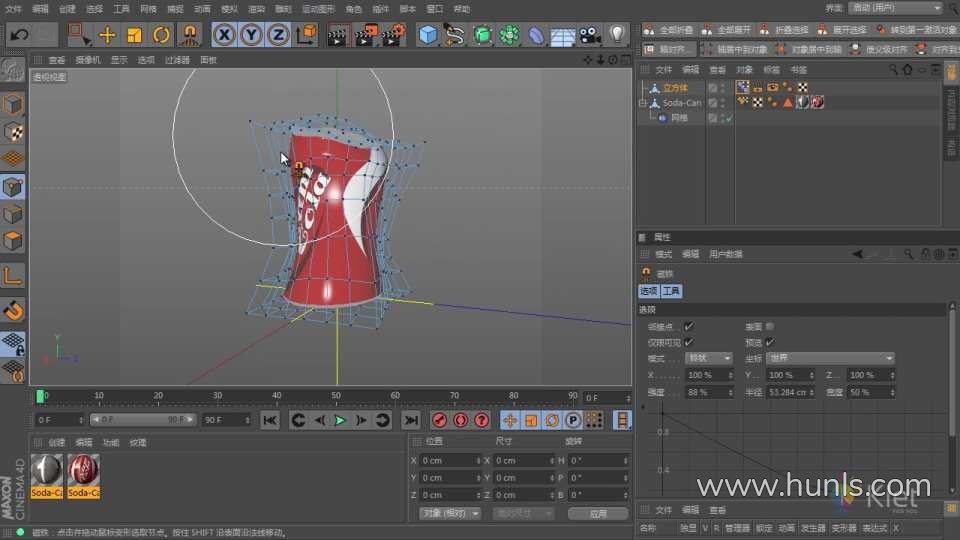Toggle Enable Snap magnet in left sidebar

click(13, 310)
